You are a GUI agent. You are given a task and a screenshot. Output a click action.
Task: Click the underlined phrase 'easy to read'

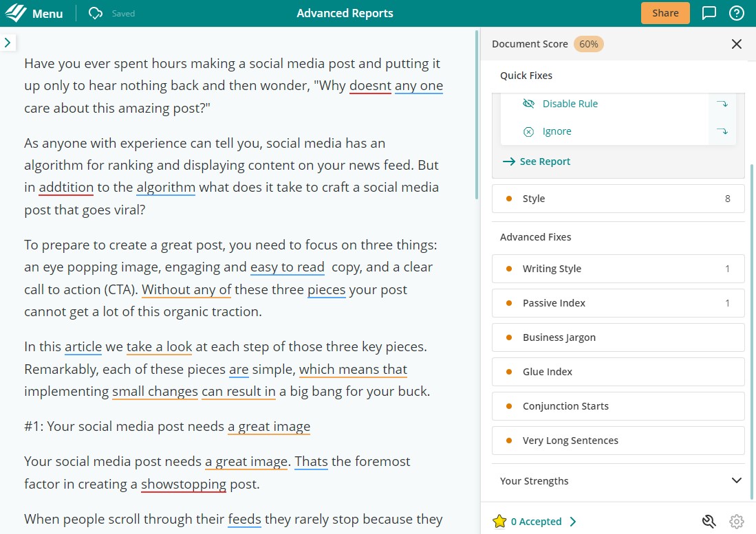[x=287, y=267]
